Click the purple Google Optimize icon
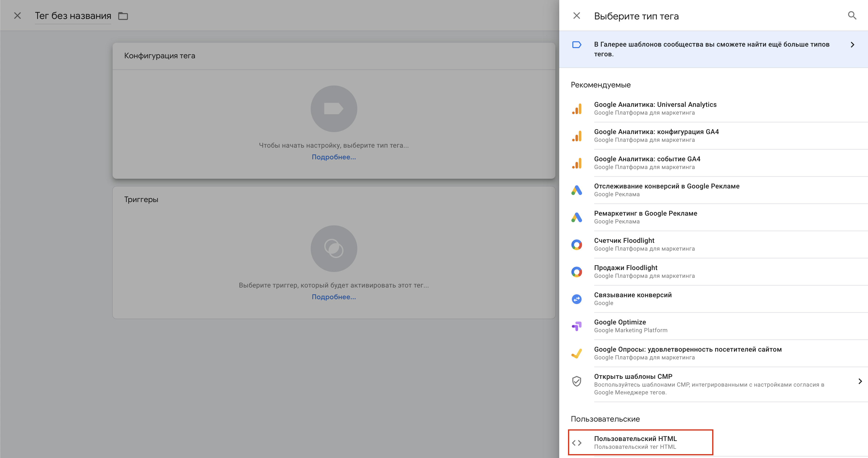The image size is (868, 458). coord(576,326)
